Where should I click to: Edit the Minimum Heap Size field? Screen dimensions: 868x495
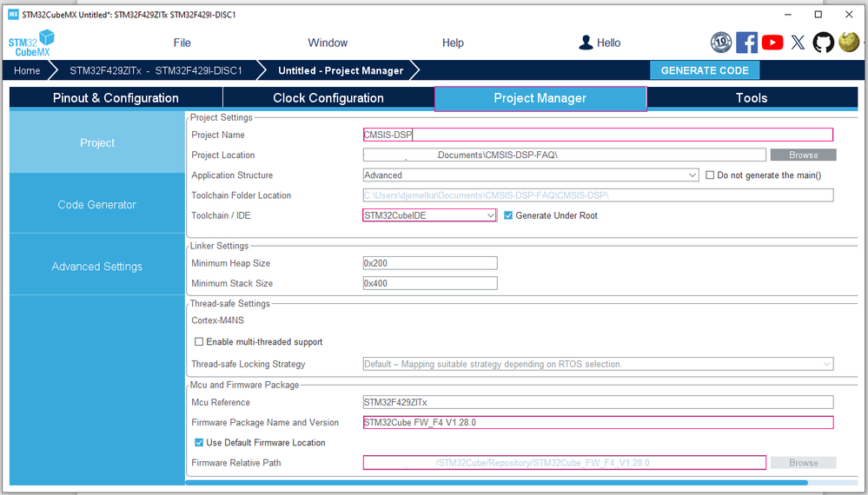430,263
